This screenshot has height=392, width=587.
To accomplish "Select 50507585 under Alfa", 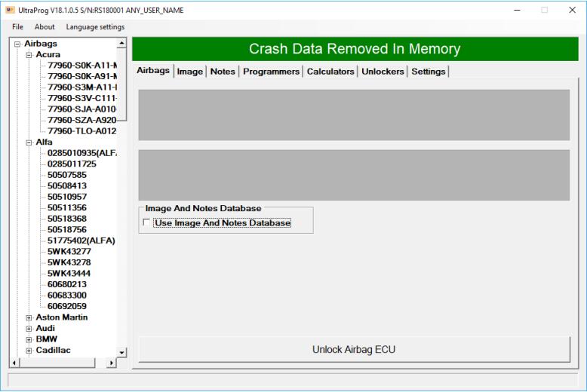I will pos(67,175).
